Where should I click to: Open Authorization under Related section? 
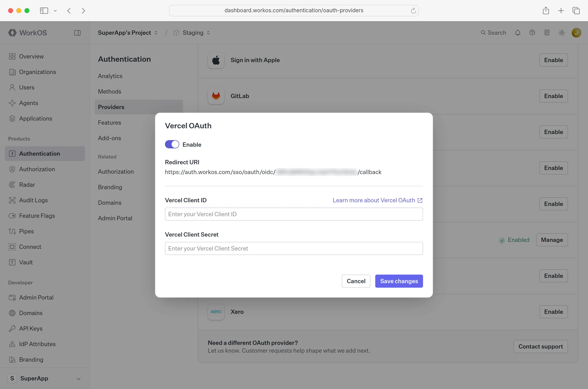tap(116, 172)
